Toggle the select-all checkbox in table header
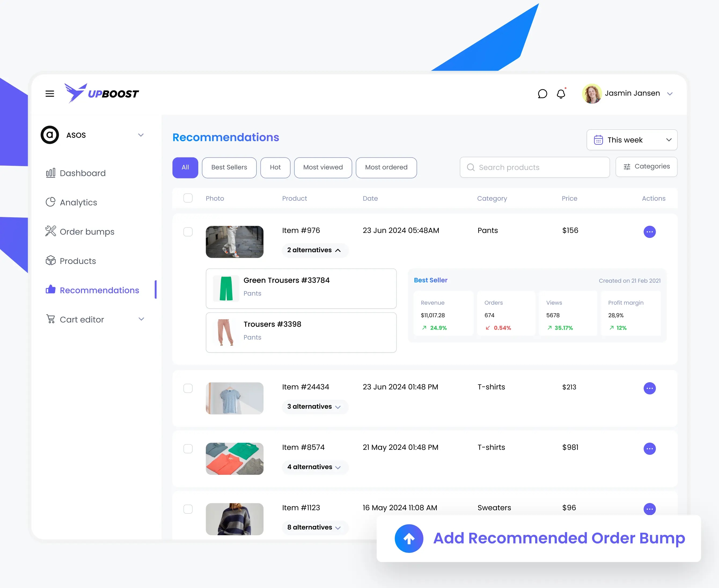719x588 pixels. (x=188, y=198)
